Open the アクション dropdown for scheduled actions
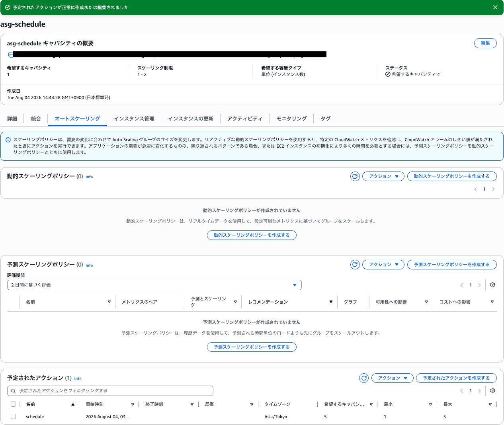The width and height of the screenshot is (504, 425). [x=393, y=378]
